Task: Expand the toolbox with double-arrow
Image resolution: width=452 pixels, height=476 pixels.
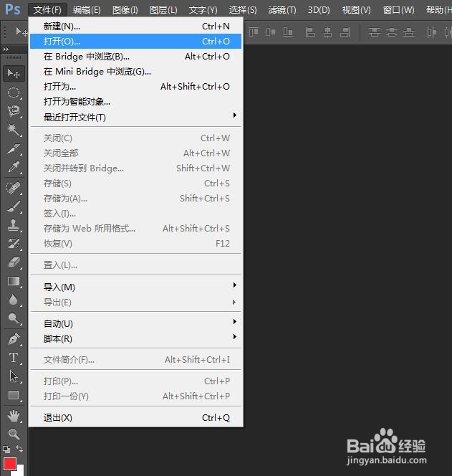Action: click(6, 49)
